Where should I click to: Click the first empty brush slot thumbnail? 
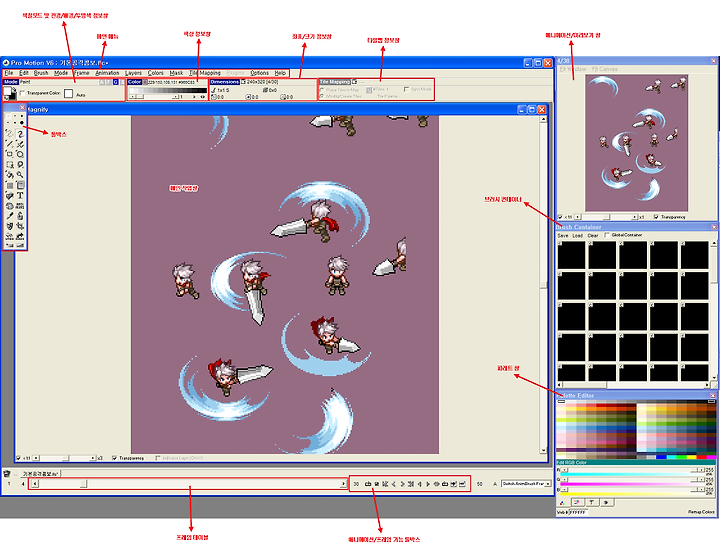pyautogui.click(x=572, y=255)
